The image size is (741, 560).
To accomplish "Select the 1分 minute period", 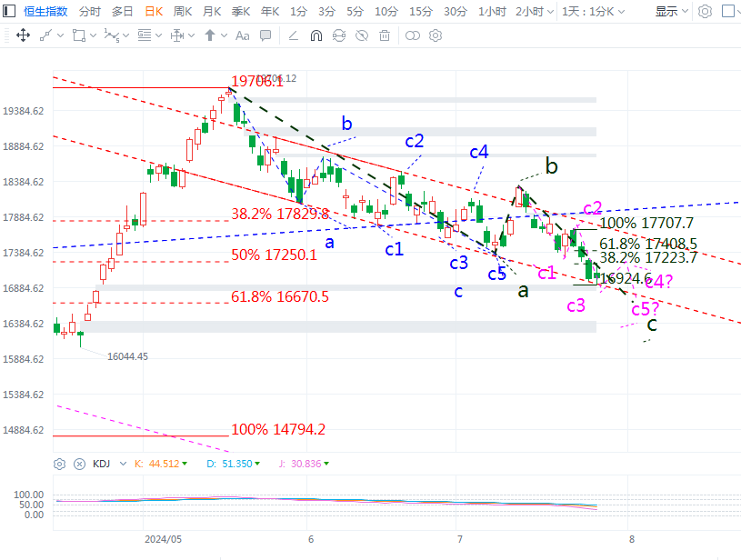I will [x=298, y=11].
